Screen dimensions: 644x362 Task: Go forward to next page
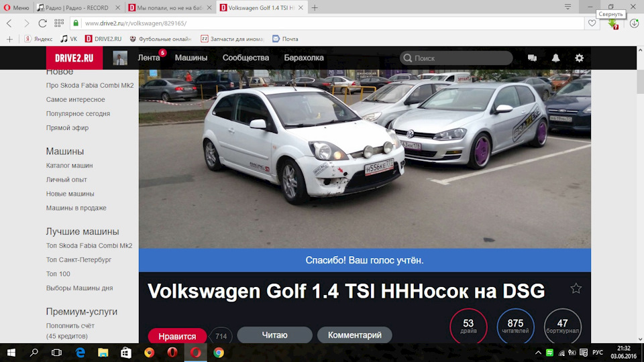pos(26,23)
